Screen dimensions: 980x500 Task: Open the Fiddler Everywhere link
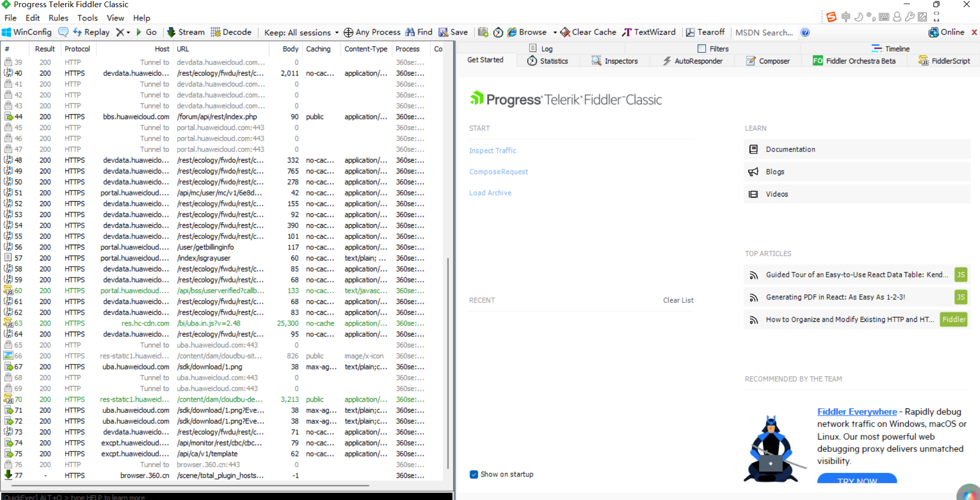pyautogui.click(x=857, y=412)
